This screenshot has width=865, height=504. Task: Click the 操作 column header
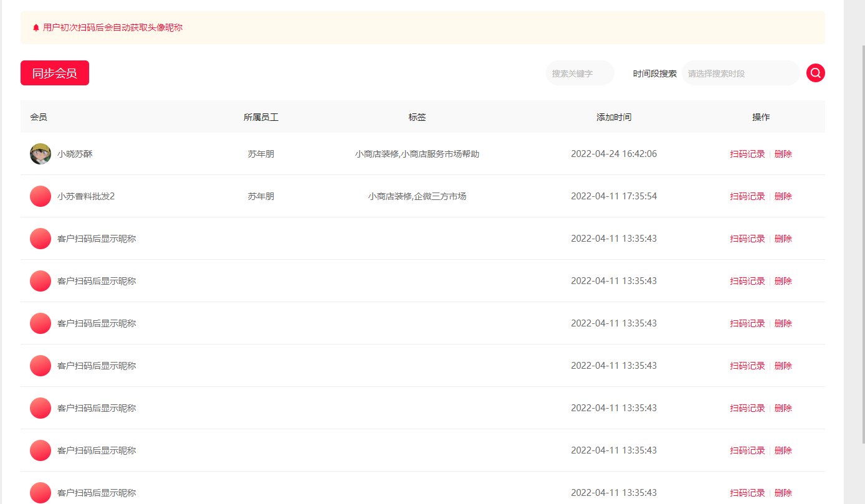[760, 117]
